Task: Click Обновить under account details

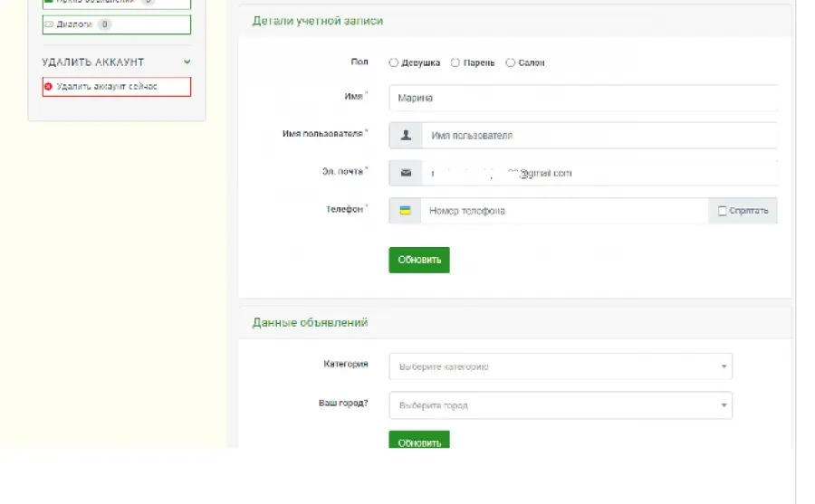Action: tap(419, 260)
